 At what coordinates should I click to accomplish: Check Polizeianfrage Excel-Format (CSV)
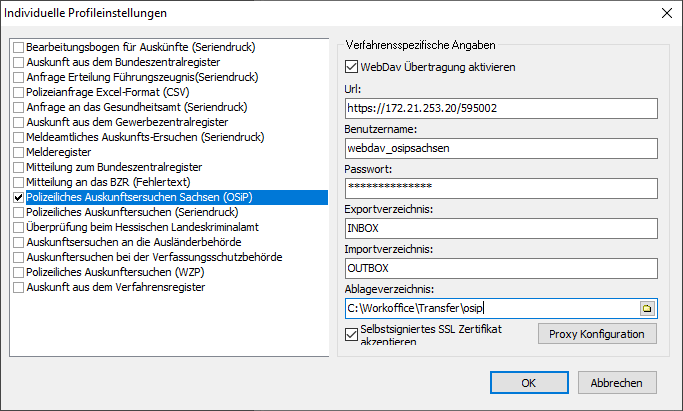click(19, 92)
